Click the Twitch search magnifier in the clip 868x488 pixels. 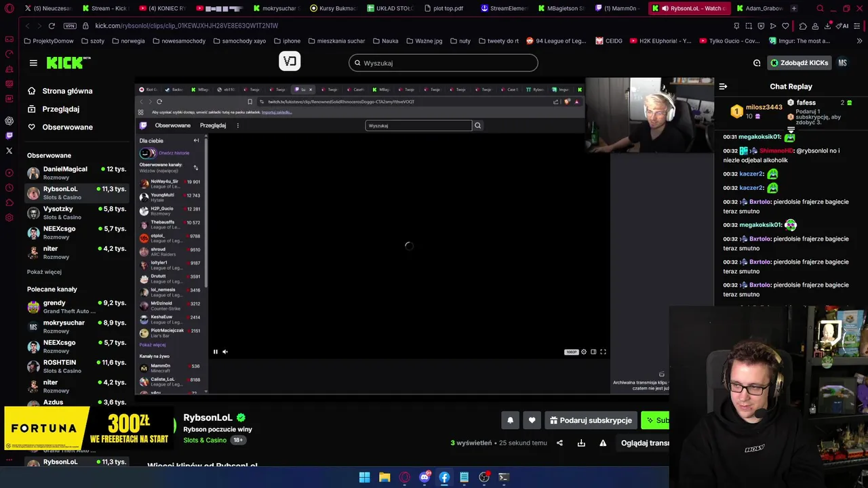tap(477, 125)
